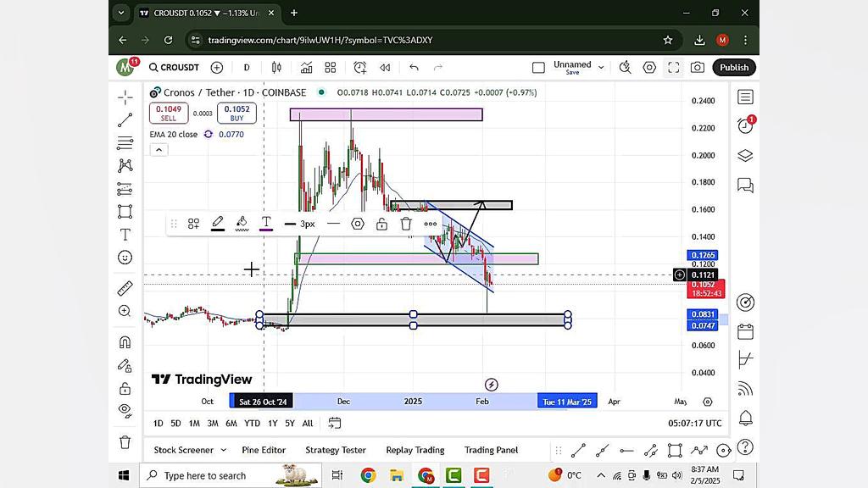Open the line style dropdown
The height and width of the screenshot is (488, 868).
333,224
